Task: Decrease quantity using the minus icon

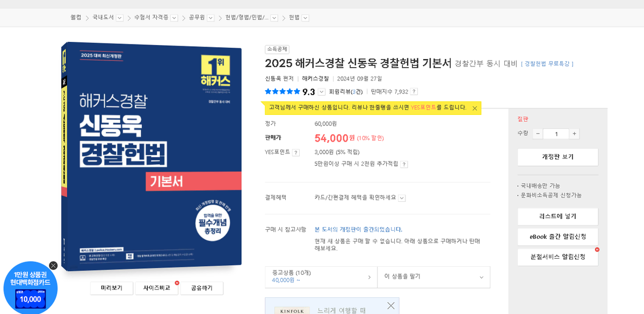Action: point(537,134)
